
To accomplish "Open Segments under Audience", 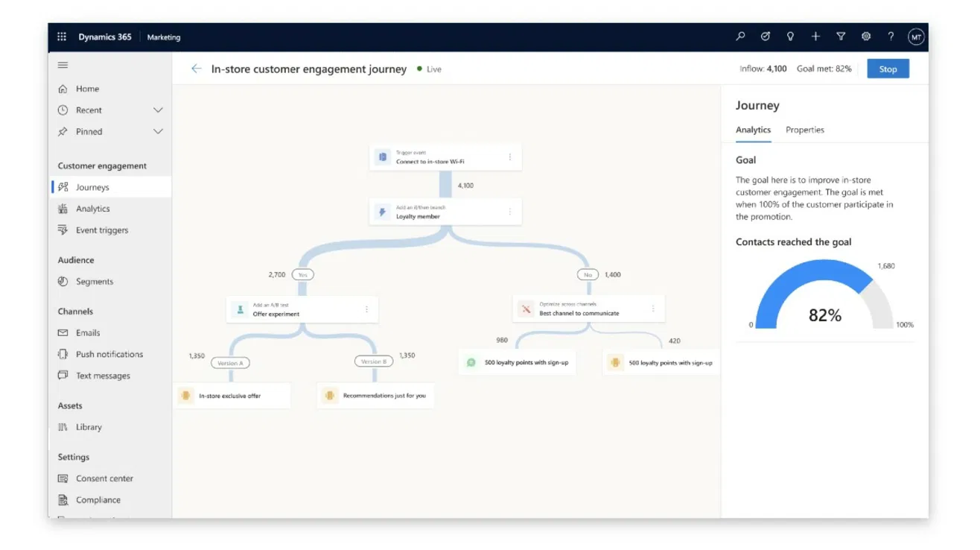I will tap(95, 282).
